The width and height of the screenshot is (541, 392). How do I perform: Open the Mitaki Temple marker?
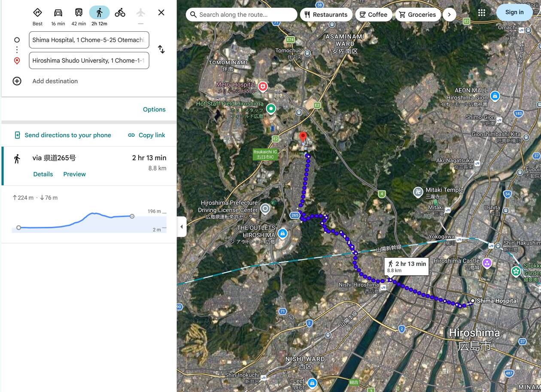pos(418,192)
